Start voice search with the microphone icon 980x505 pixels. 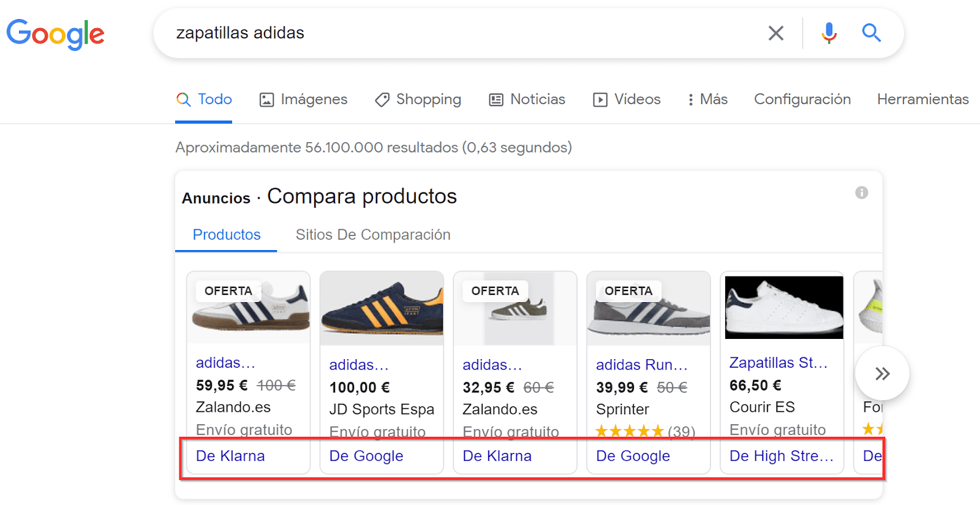tap(829, 33)
